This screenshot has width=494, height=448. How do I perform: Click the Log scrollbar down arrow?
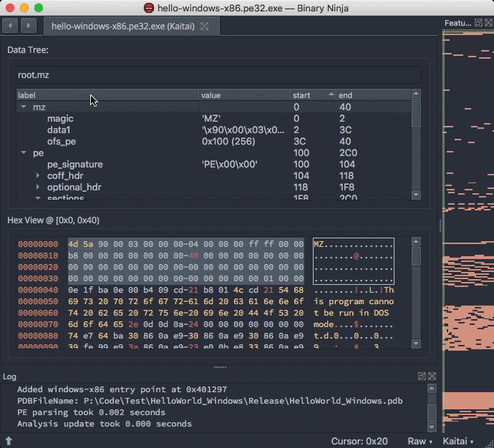(432, 427)
